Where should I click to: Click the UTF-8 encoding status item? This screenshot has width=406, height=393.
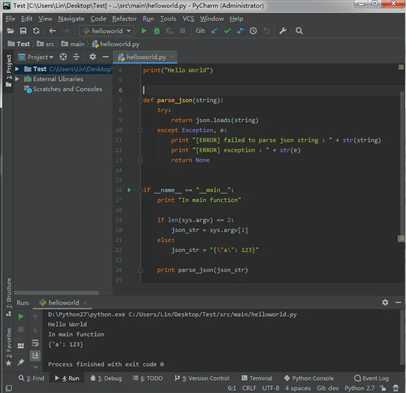click(271, 388)
